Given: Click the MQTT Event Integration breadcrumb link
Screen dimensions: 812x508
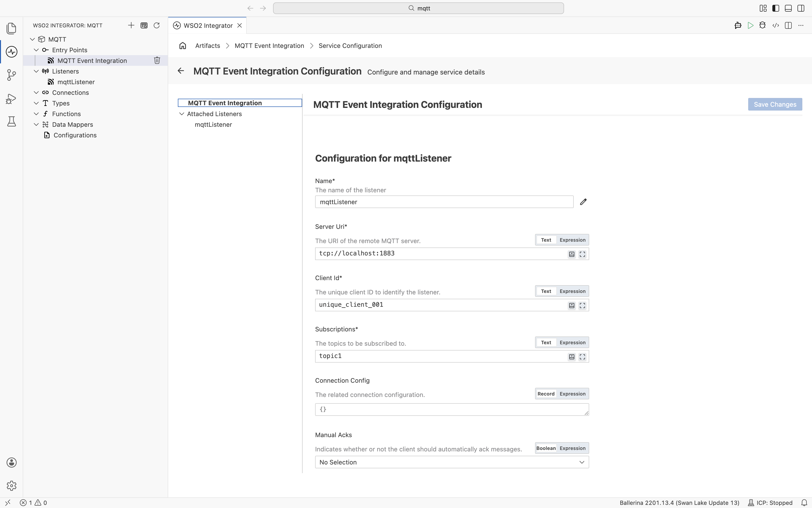Looking at the screenshot, I should click(269, 46).
